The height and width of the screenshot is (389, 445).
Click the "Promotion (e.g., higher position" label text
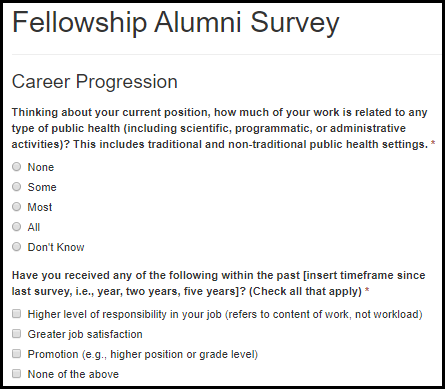(x=143, y=354)
